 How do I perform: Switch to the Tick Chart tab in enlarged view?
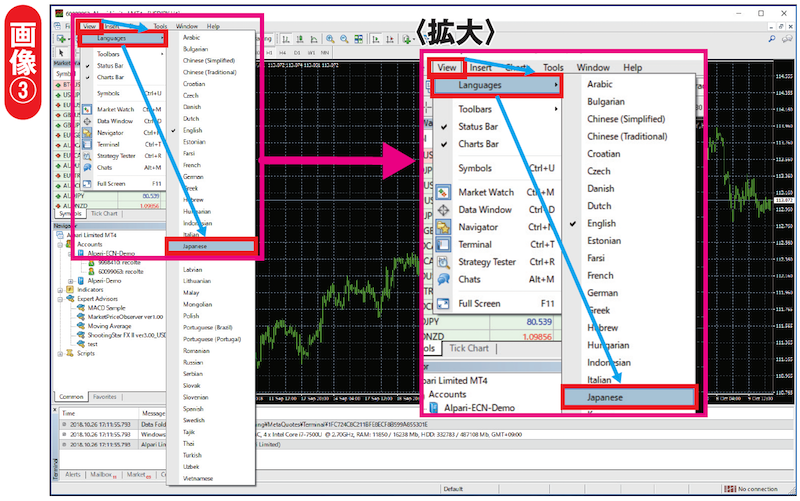[x=469, y=348]
